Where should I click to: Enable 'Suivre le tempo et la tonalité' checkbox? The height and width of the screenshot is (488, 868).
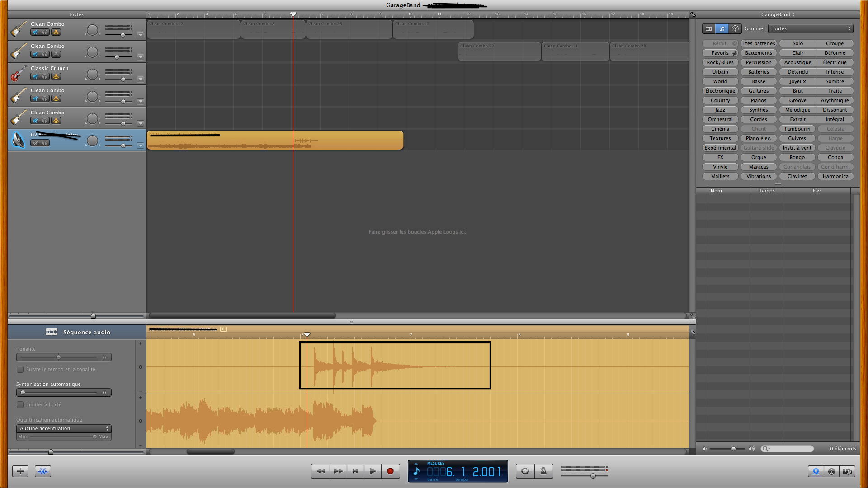[x=20, y=369]
